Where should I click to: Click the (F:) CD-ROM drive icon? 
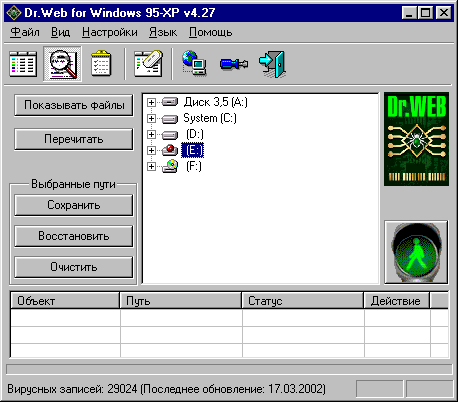point(170,166)
